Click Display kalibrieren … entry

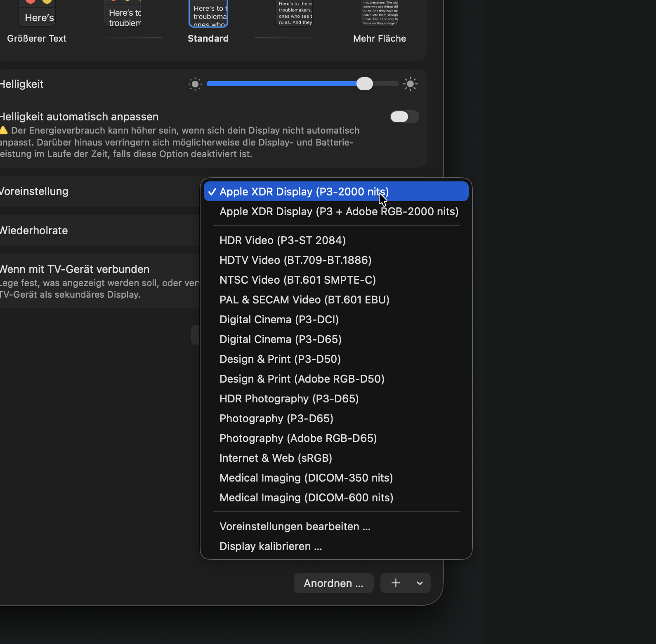[270, 546]
